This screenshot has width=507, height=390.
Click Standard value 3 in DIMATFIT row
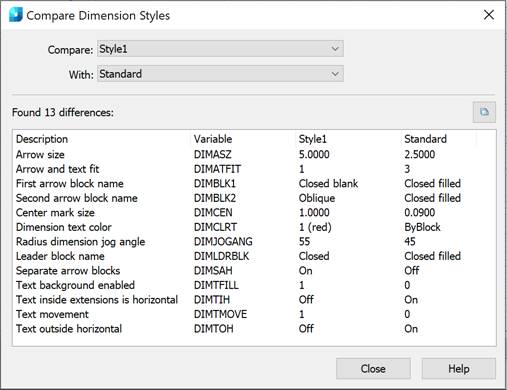pos(407,169)
